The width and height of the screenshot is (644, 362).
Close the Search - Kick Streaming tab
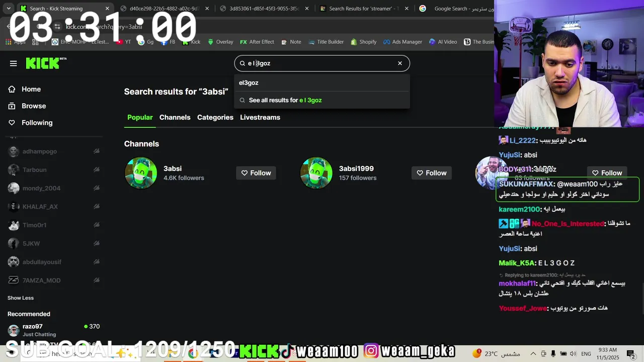tap(107, 9)
